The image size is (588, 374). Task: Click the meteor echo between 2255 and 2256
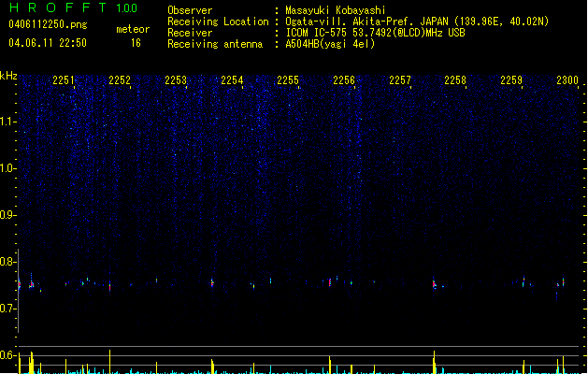pyautogui.click(x=330, y=282)
